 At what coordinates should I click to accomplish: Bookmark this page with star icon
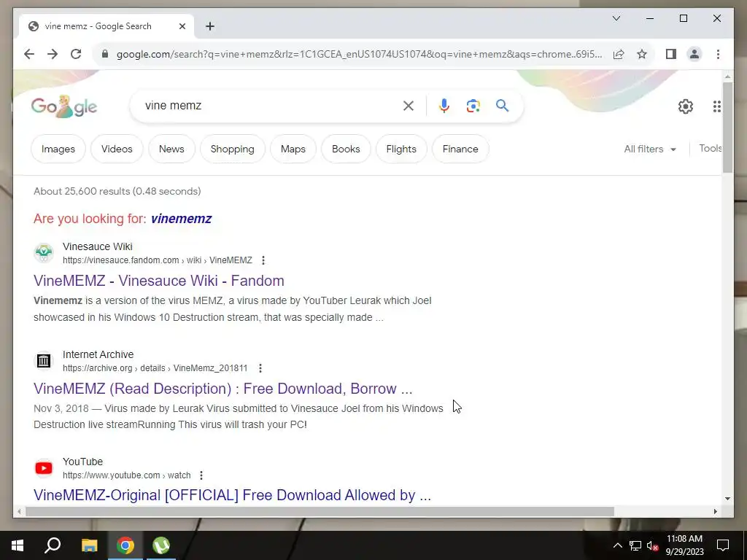tap(642, 54)
